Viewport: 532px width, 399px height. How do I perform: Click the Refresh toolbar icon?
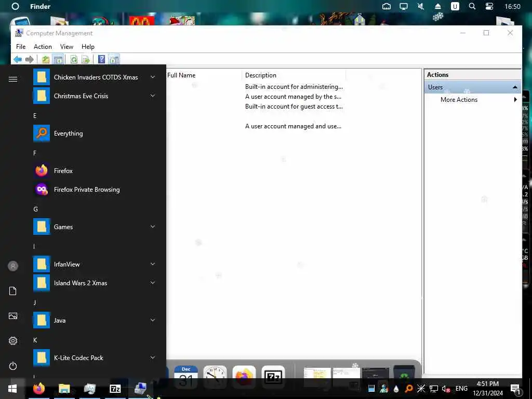[x=74, y=59]
